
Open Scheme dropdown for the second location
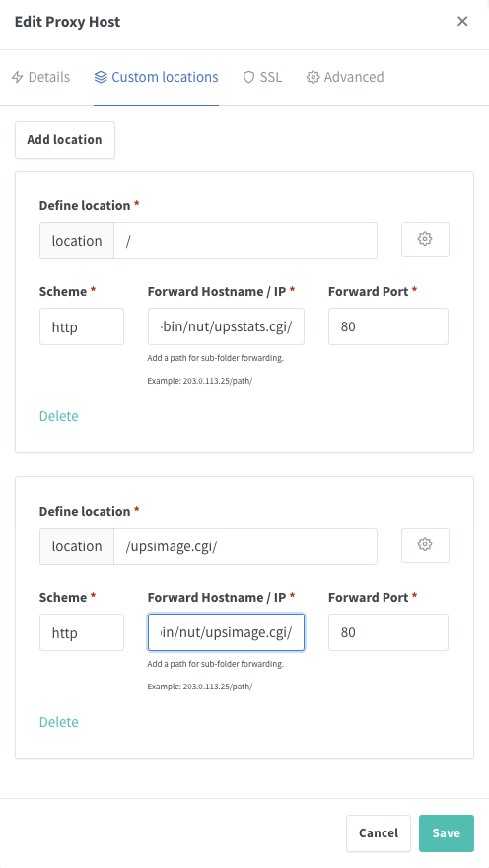tap(82, 632)
